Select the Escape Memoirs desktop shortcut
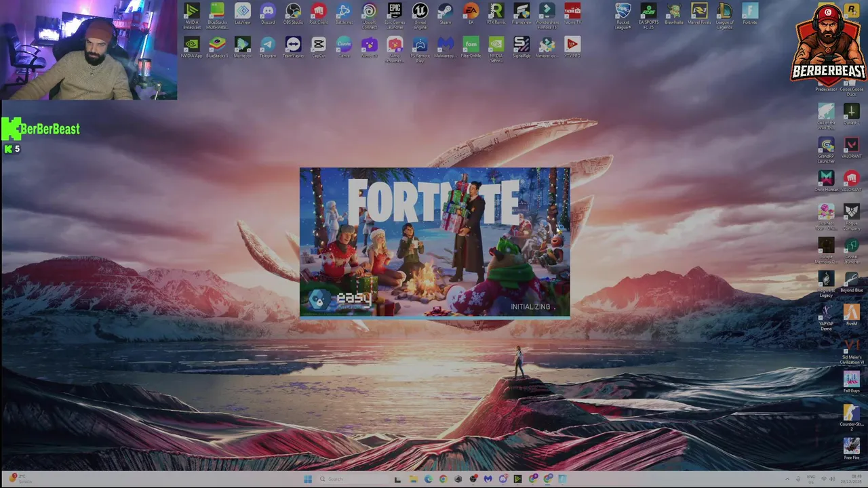The height and width of the screenshot is (488, 868). tap(826, 251)
